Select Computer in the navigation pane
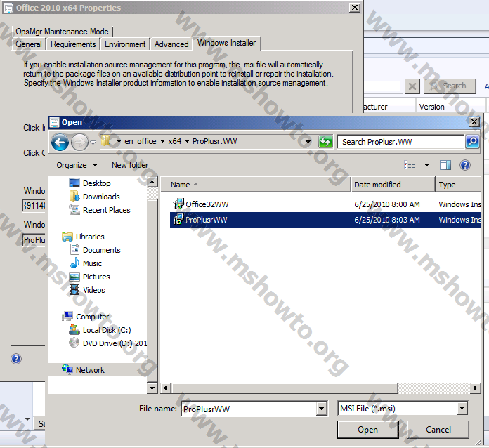The width and height of the screenshot is (489, 448). coord(93,317)
